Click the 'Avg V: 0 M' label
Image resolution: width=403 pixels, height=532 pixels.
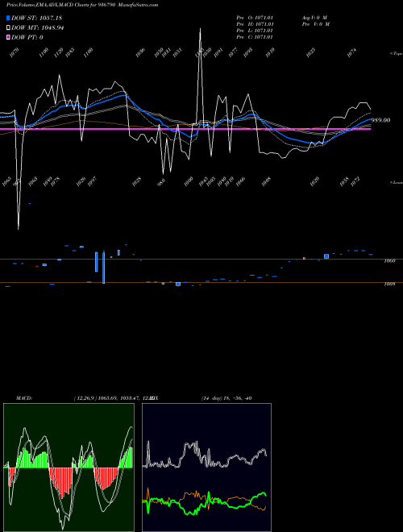pyautogui.click(x=314, y=17)
